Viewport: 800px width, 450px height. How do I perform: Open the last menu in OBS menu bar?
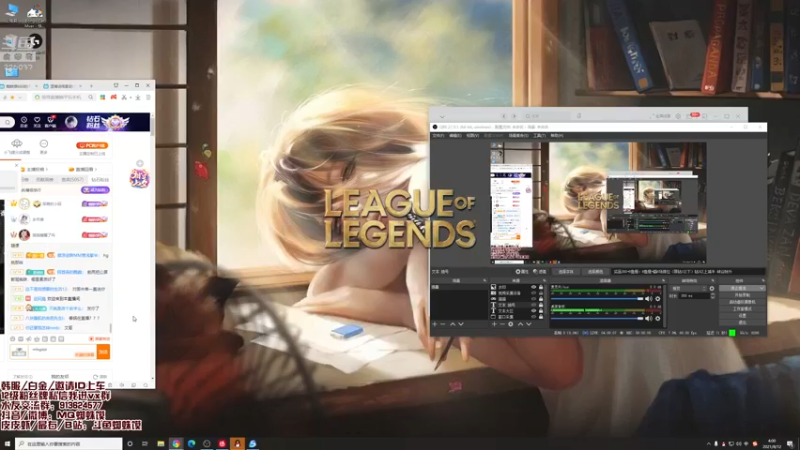point(557,136)
